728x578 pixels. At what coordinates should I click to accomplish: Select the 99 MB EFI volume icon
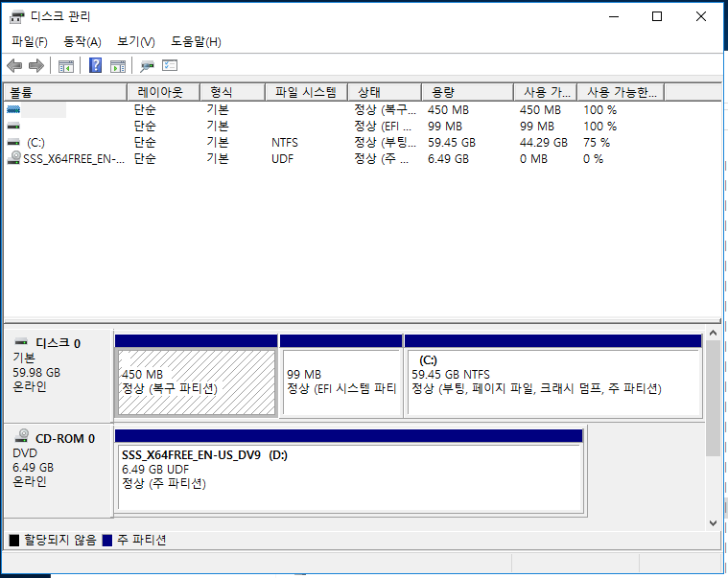[x=13, y=126]
